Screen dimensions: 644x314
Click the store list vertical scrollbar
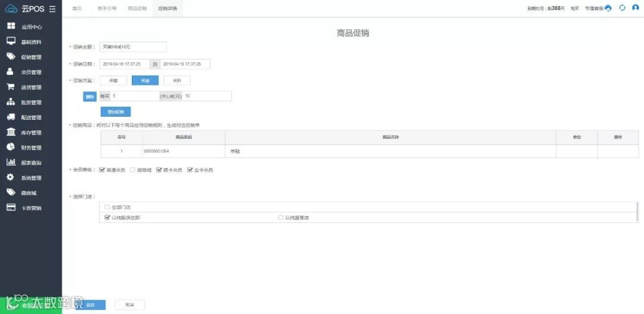[637, 212]
